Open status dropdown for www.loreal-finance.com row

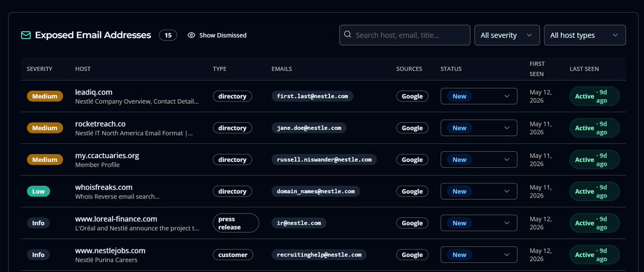(x=479, y=223)
